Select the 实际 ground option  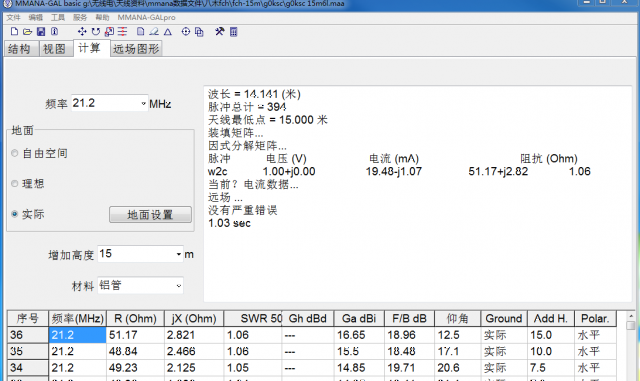(x=15, y=214)
